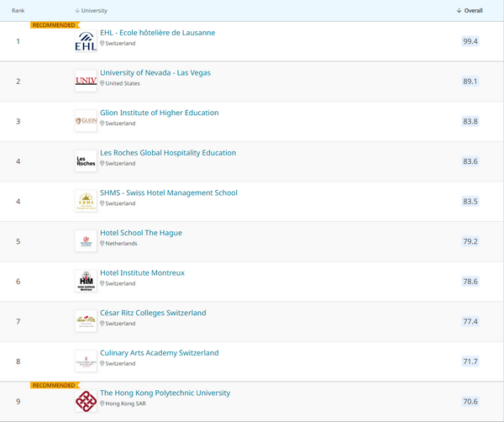Click the HIM Hotel Institute Montreux logo
The image size is (504, 422).
86,281
